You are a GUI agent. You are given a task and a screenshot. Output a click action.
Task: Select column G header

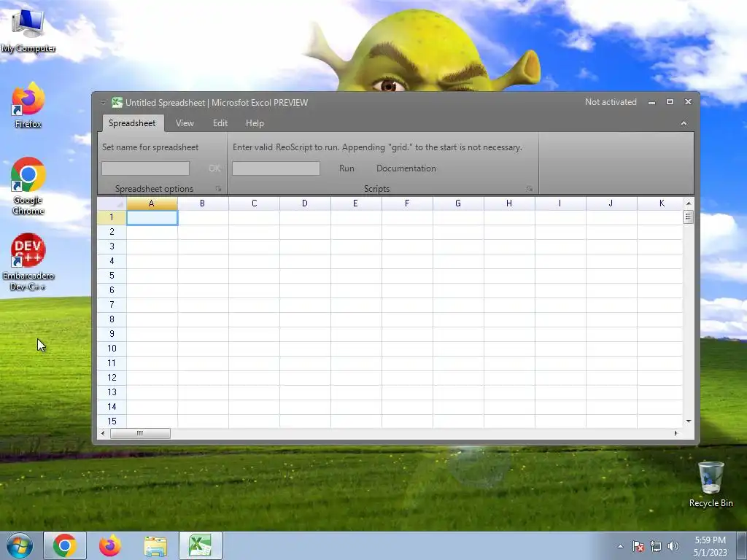[458, 203]
